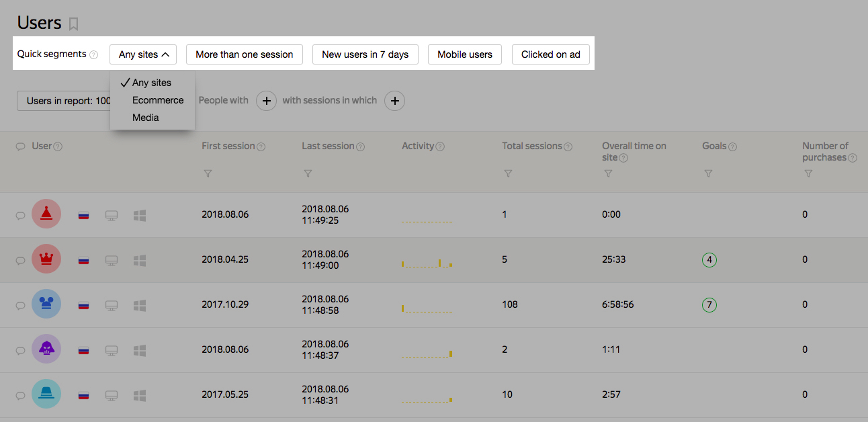Apply the New users in 7 days segment

coord(365,54)
